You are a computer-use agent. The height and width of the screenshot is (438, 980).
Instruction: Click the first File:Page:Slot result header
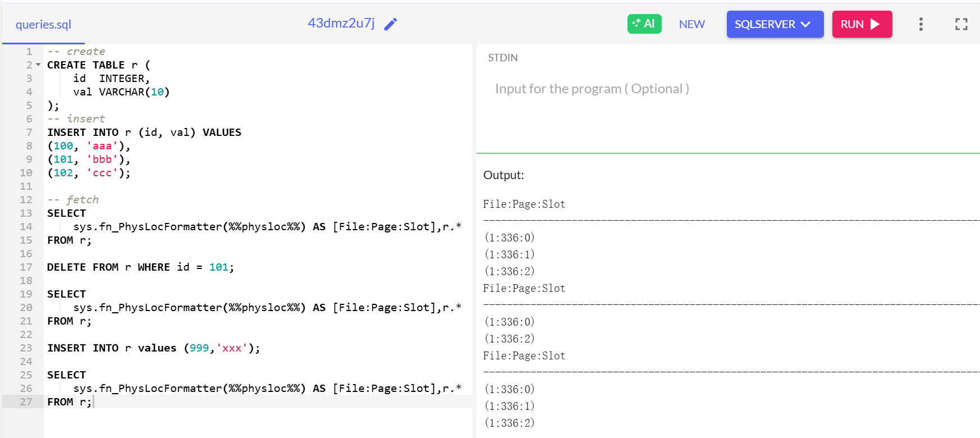pyautogui.click(x=524, y=204)
